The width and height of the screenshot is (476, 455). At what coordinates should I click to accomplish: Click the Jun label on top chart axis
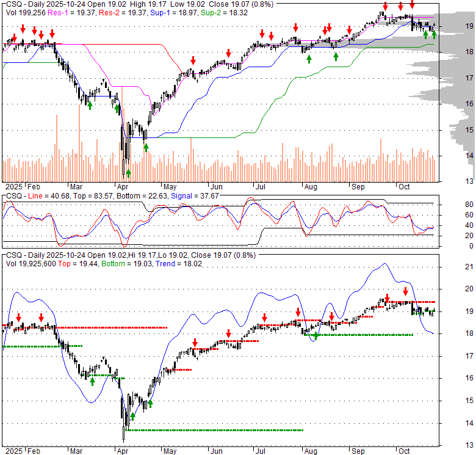click(x=217, y=186)
